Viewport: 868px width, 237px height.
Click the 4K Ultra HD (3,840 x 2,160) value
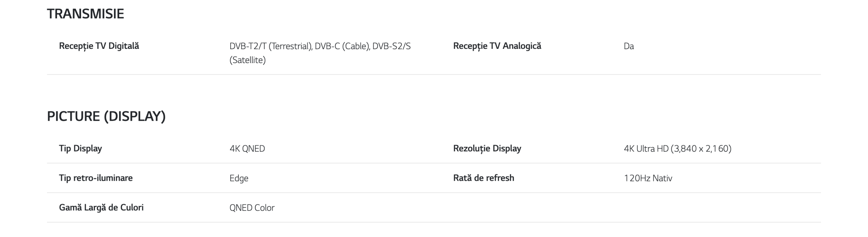pos(677,149)
